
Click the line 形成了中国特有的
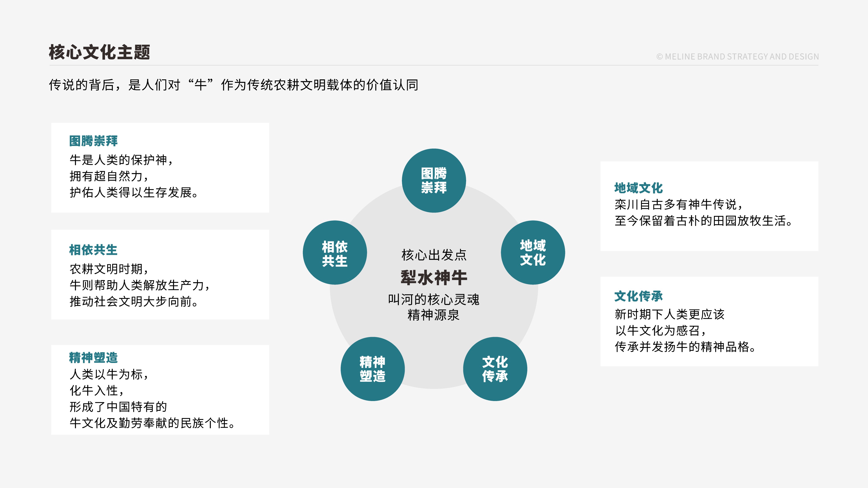click(x=118, y=407)
